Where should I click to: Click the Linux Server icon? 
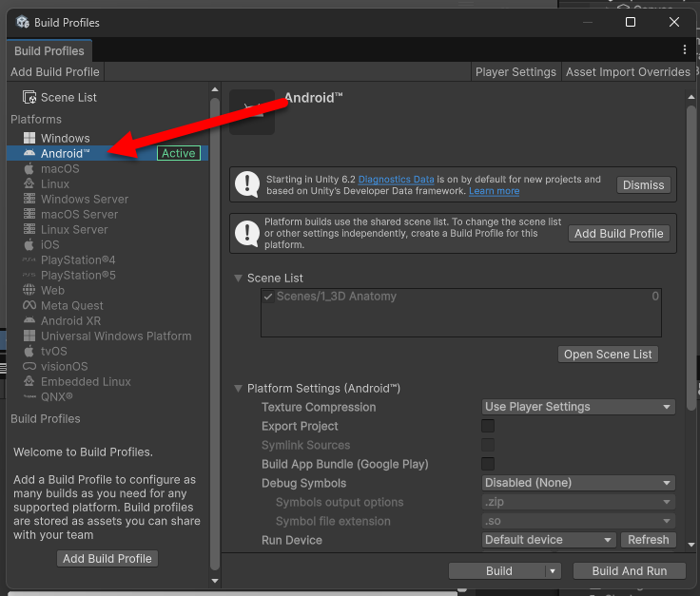click(x=29, y=229)
